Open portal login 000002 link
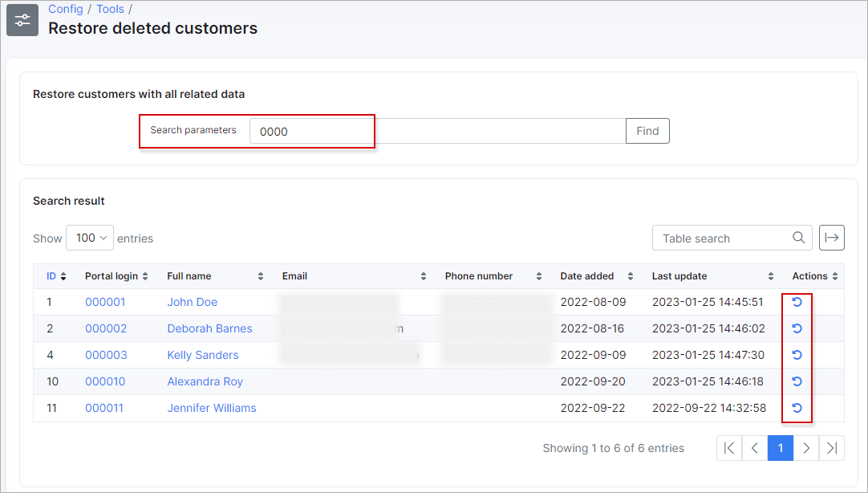The image size is (868, 493). 106,328
